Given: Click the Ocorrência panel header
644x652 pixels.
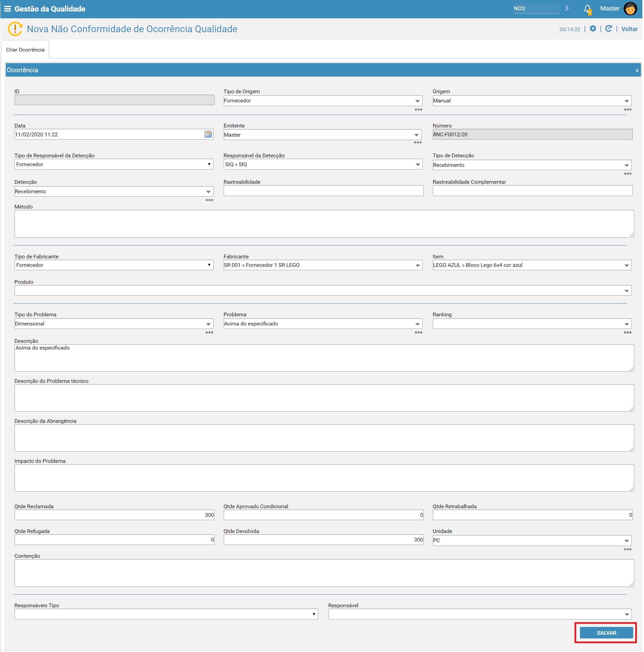Looking at the screenshot, I should point(323,70).
